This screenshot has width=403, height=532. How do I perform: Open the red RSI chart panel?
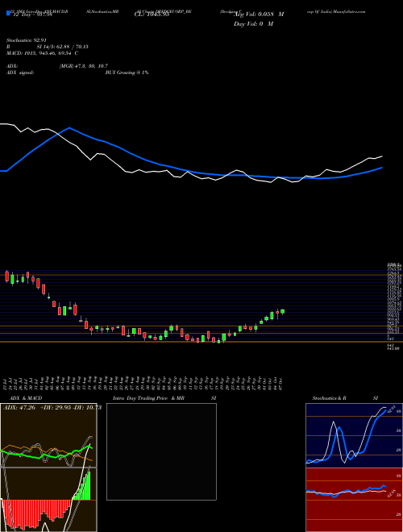pyautogui.click(x=352, y=500)
